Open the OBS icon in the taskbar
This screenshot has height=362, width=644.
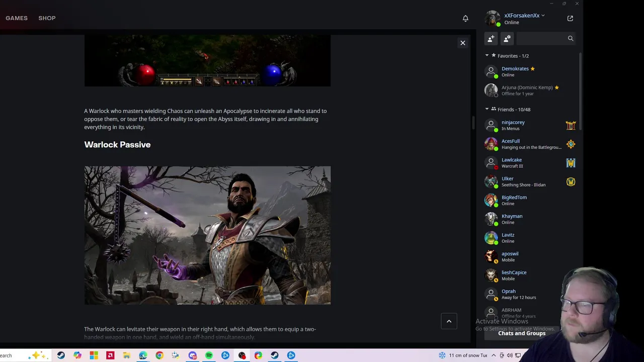pos(242,355)
